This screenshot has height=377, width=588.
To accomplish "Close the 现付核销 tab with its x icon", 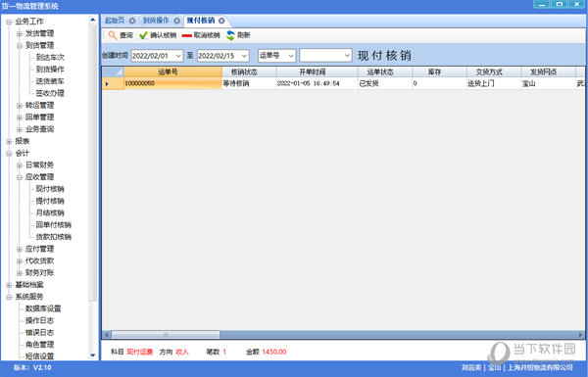I will click(221, 21).
